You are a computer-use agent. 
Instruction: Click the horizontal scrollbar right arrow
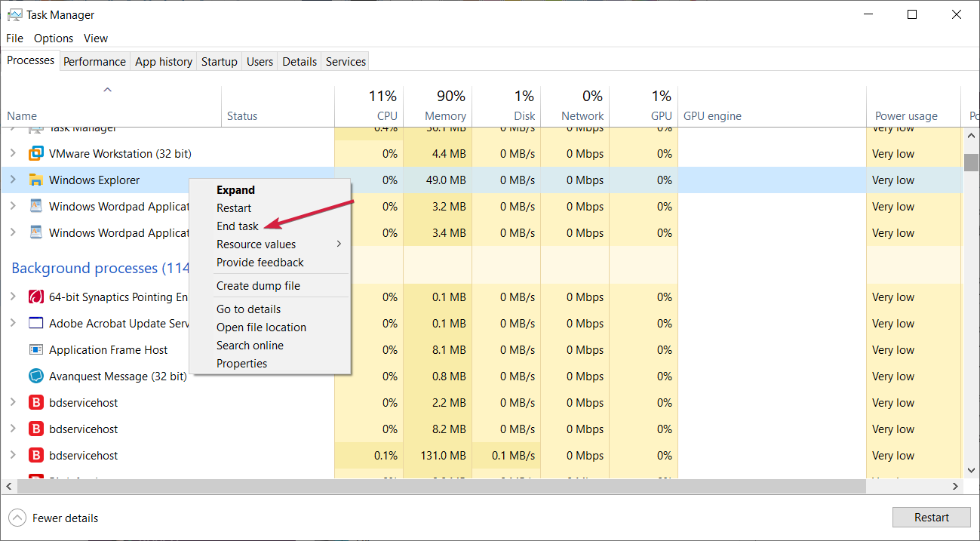tap(954, 486)
